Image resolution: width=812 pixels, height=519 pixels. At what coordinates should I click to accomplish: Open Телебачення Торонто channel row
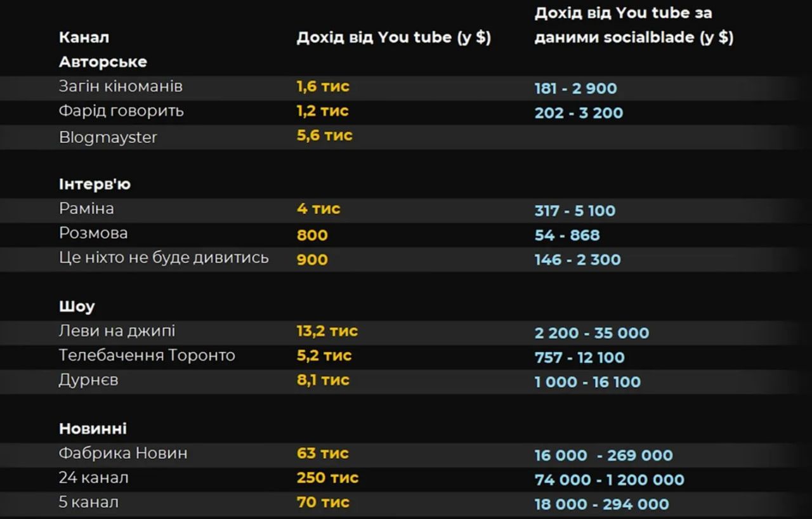click(x=147, y=355)
